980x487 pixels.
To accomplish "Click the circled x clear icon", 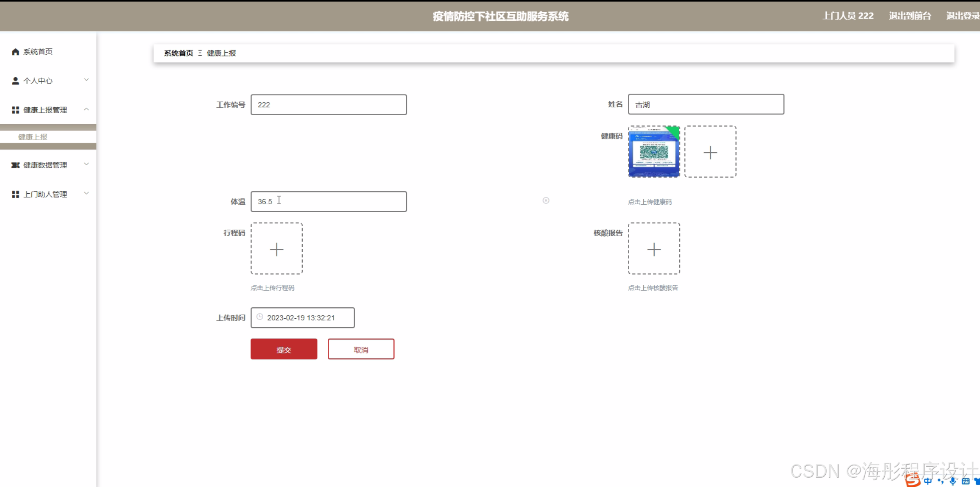I will click(x=546, y=201).
